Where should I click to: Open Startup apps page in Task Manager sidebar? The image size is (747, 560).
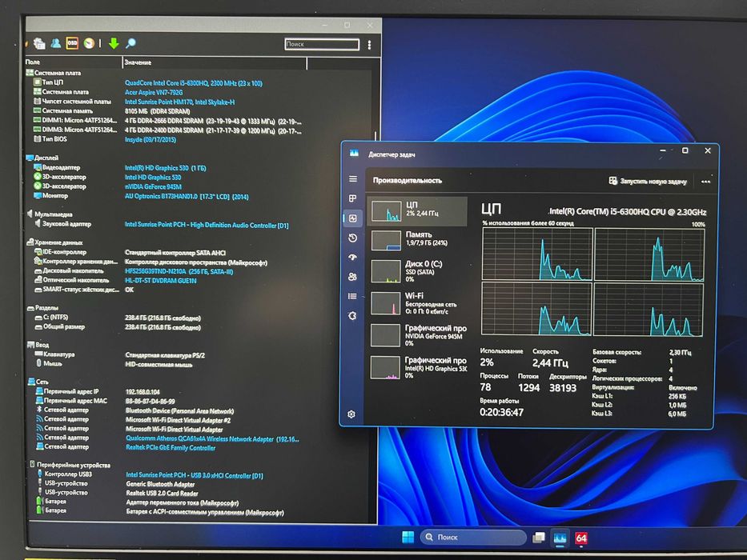(x=353, y=257)
